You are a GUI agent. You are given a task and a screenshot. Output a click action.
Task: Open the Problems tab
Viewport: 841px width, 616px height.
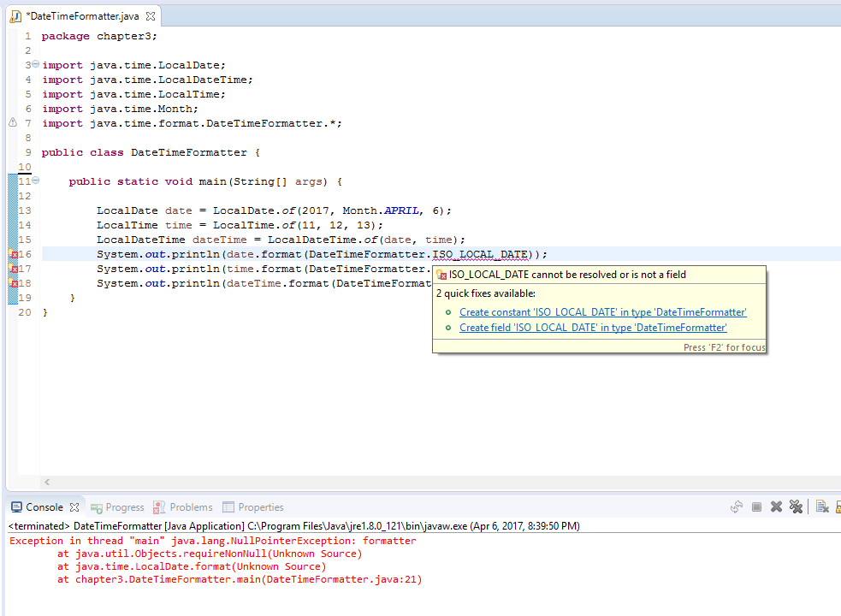tap(191, 507)
